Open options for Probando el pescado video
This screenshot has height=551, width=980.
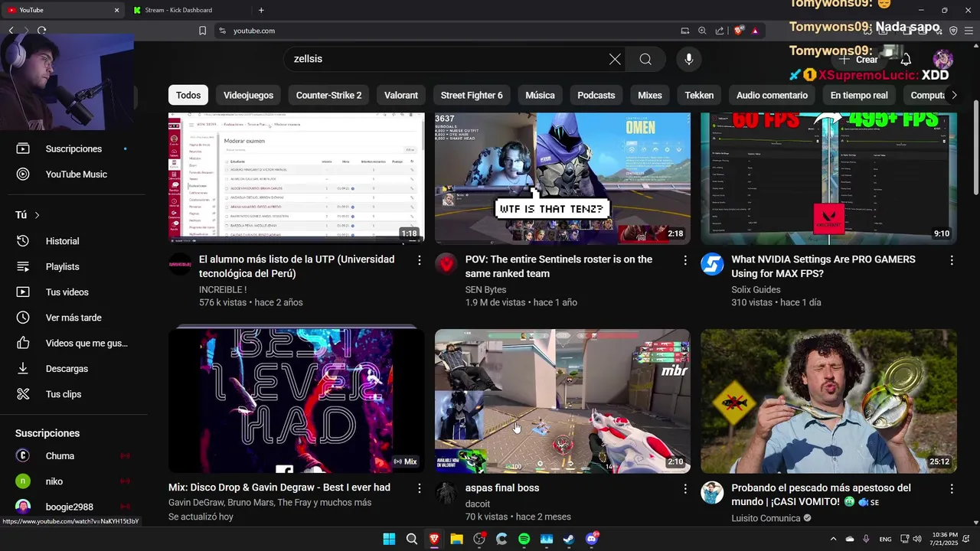pyautogui.click(x=952, y=488)
